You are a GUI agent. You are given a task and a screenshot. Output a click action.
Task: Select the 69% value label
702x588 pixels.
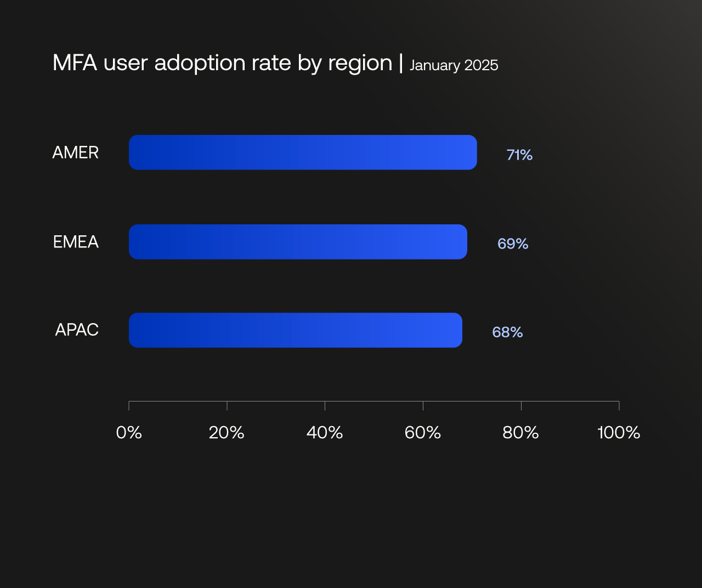[x=513, y=244]
